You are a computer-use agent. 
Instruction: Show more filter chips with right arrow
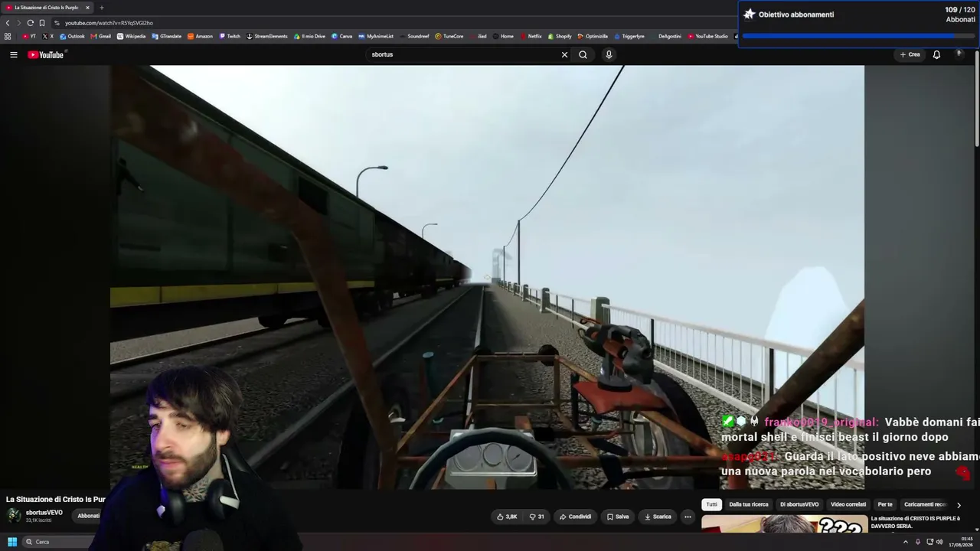click(959, 505)
